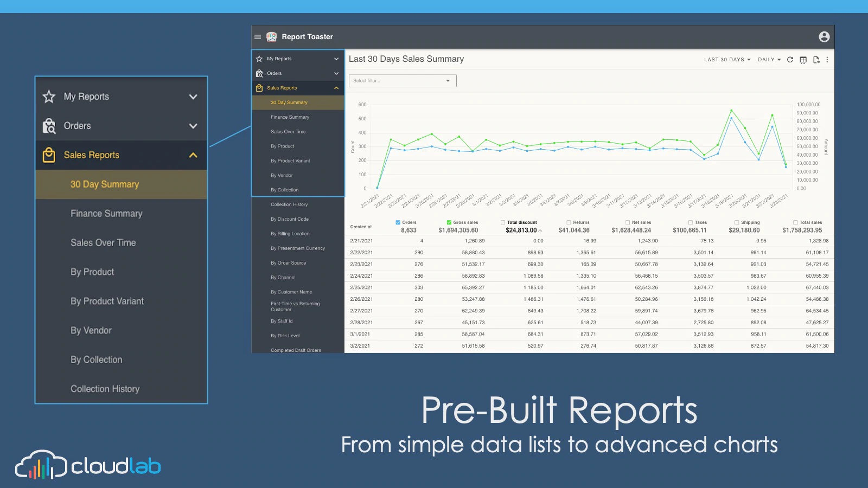This screenshot has height=488, width=868.
Task: Select 30 Day Summary in the app window sidebar
Action: [298, 102]
